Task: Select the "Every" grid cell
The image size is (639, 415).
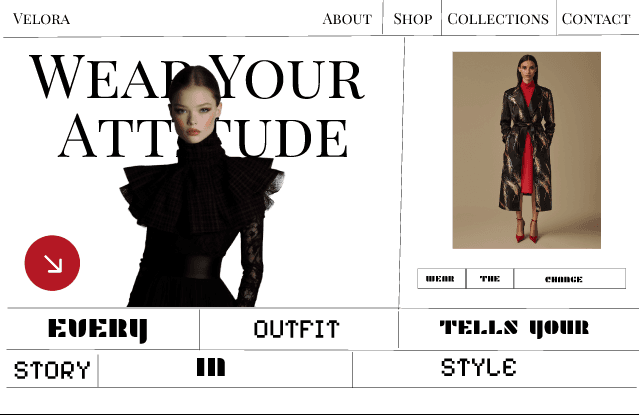Action: 103,329
